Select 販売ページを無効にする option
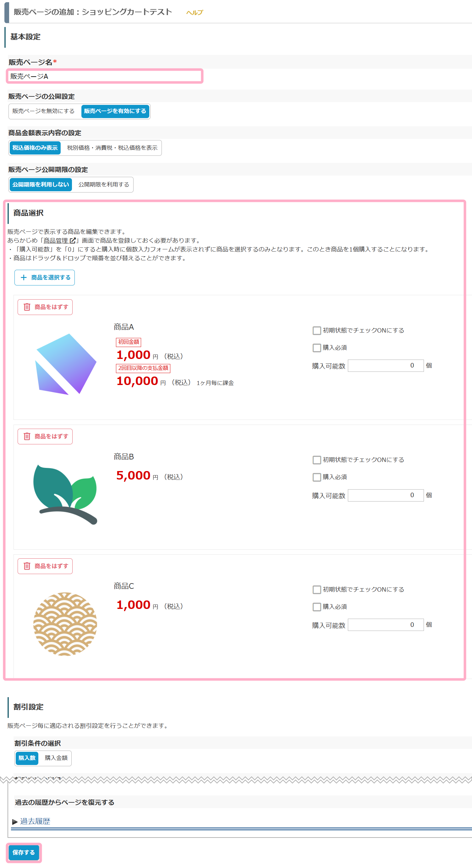 click(43, 111)
